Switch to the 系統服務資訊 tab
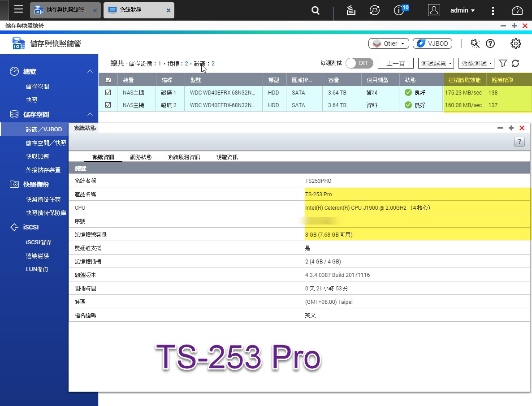 pos(184,157)
